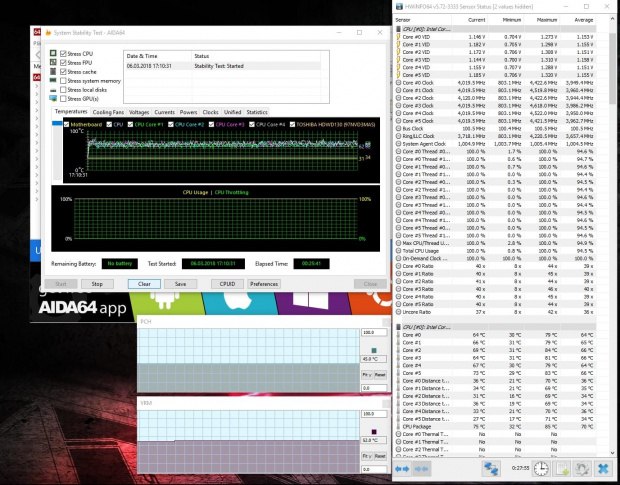
Task: Click Fit y button in PCH graph
Action: tap(367, 375)
